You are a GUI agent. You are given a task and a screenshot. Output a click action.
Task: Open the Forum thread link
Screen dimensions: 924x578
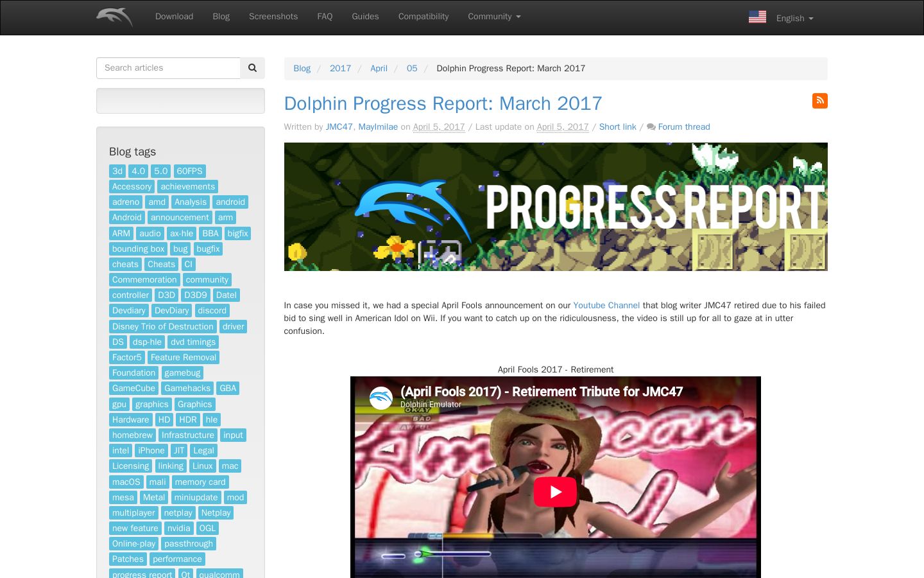pos(684,127)
